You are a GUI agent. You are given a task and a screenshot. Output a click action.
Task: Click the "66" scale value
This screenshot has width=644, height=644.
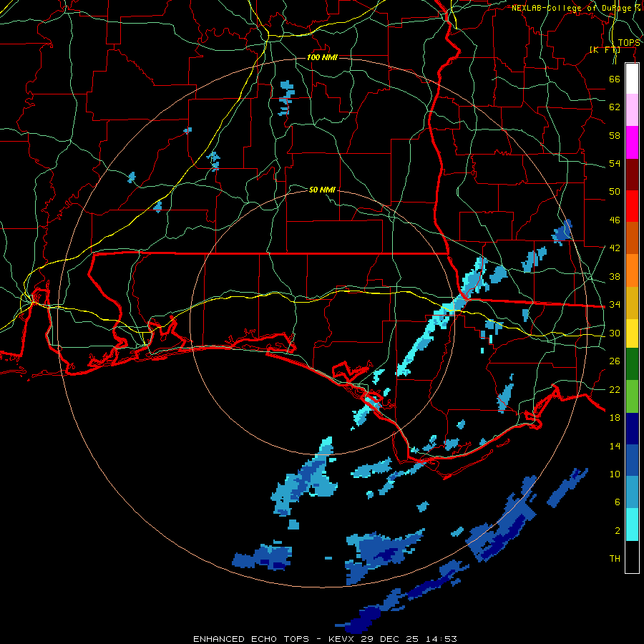(x=615, y=79)
